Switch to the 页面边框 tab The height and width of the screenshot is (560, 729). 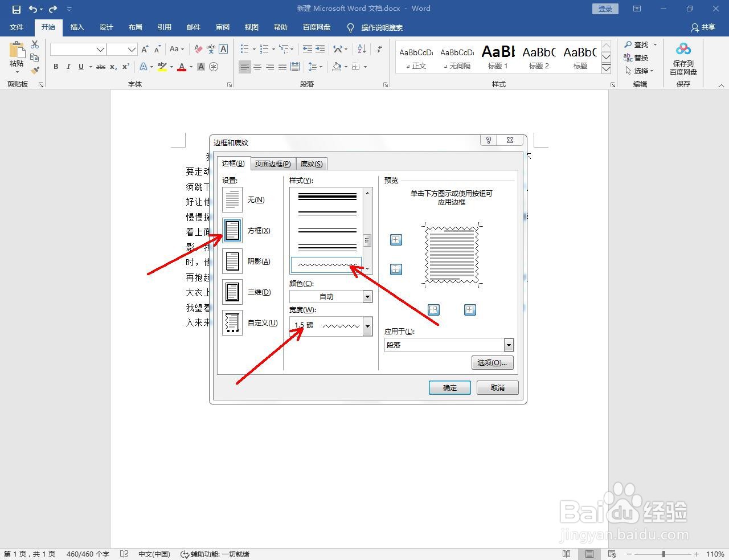point(272,163)
